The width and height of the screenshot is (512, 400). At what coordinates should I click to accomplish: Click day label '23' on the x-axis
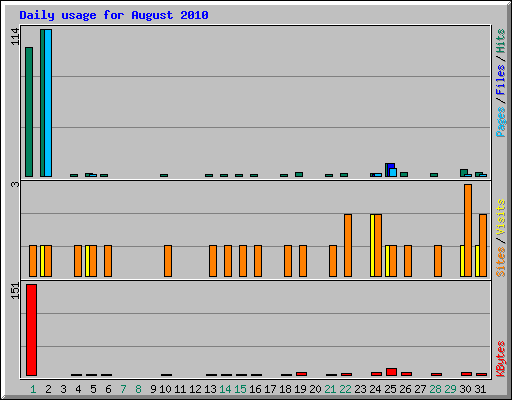pos(360,389)
